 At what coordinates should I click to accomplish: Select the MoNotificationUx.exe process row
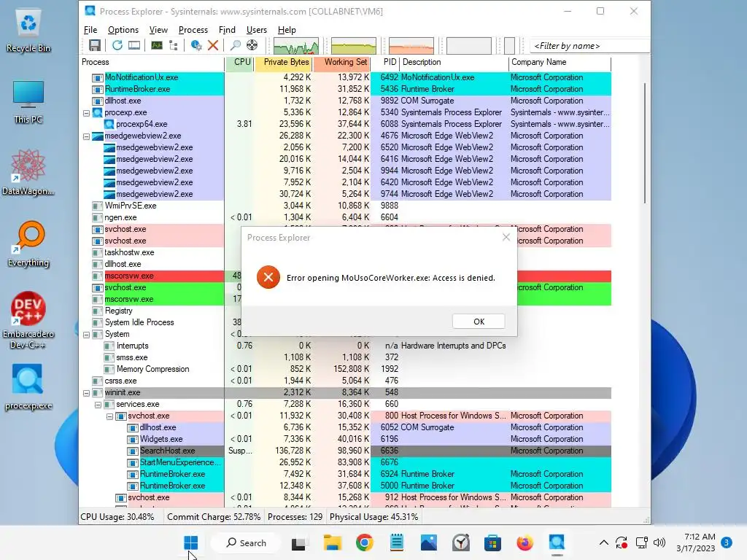click(x=346, y=77)
